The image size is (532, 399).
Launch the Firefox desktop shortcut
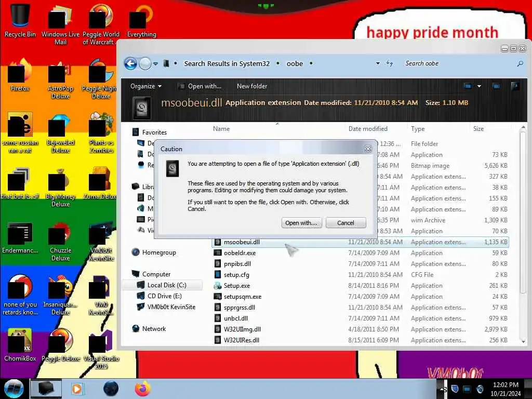20,75
